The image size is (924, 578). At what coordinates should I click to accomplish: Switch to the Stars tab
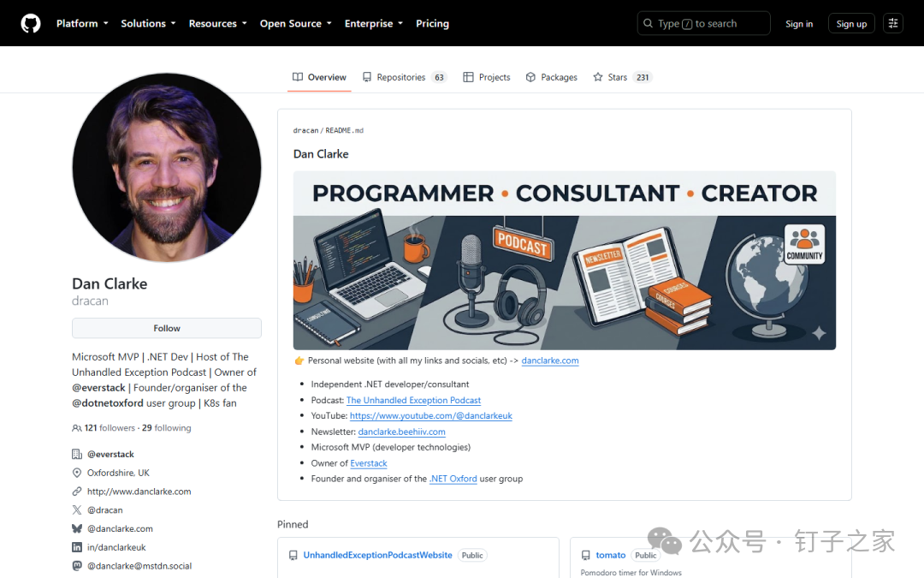(x=622, y=77)
